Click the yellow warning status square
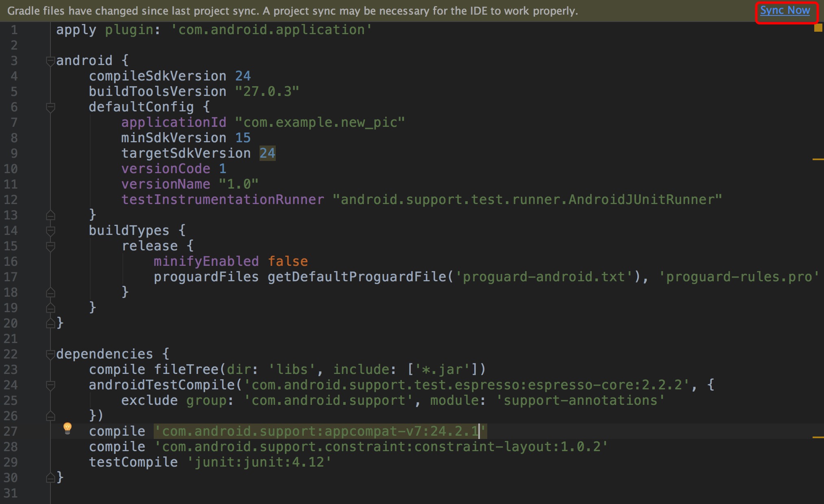 818,28
